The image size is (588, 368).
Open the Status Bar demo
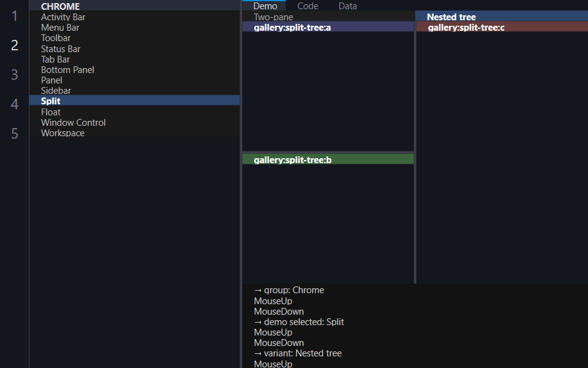point(134,49)
